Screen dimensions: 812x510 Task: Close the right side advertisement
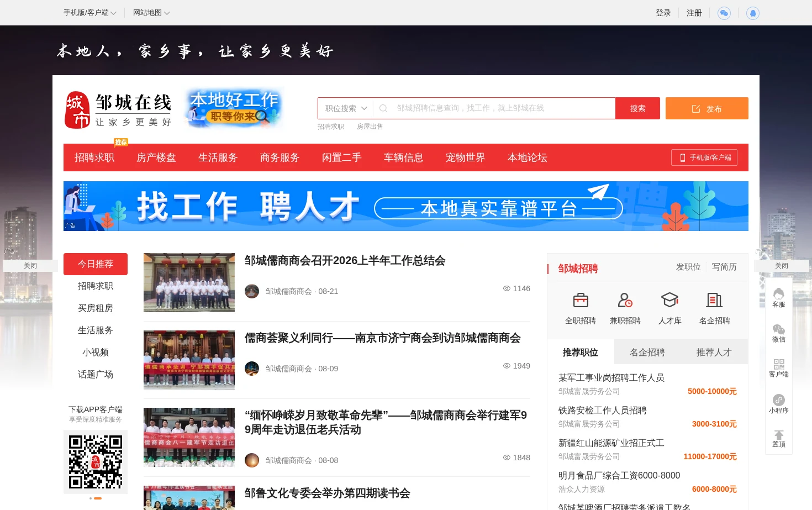point(782,266)
